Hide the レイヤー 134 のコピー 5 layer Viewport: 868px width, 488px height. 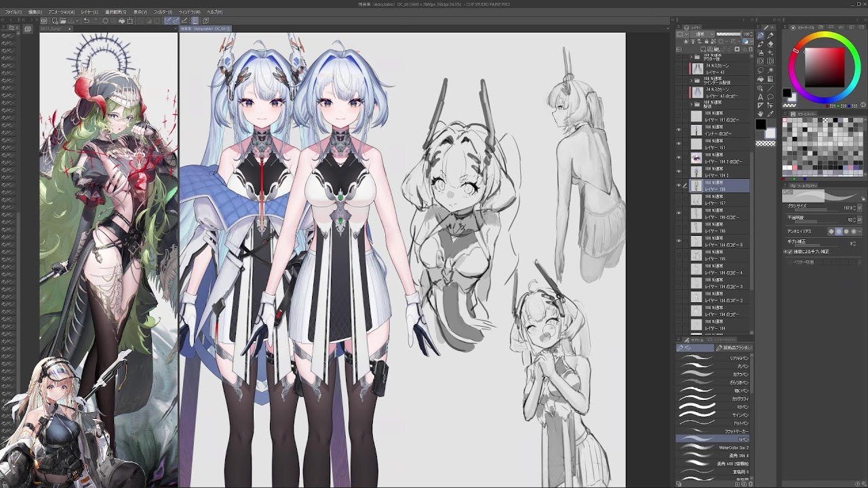point(679,241)
